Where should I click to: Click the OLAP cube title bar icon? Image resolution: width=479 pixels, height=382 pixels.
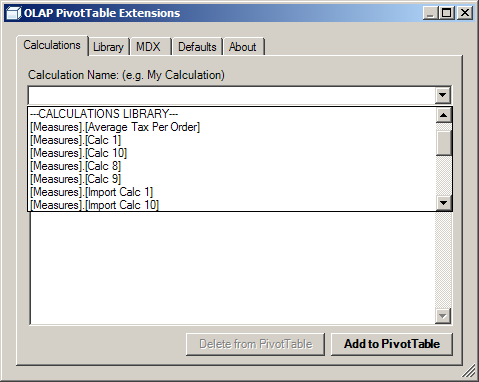point(14,14)
